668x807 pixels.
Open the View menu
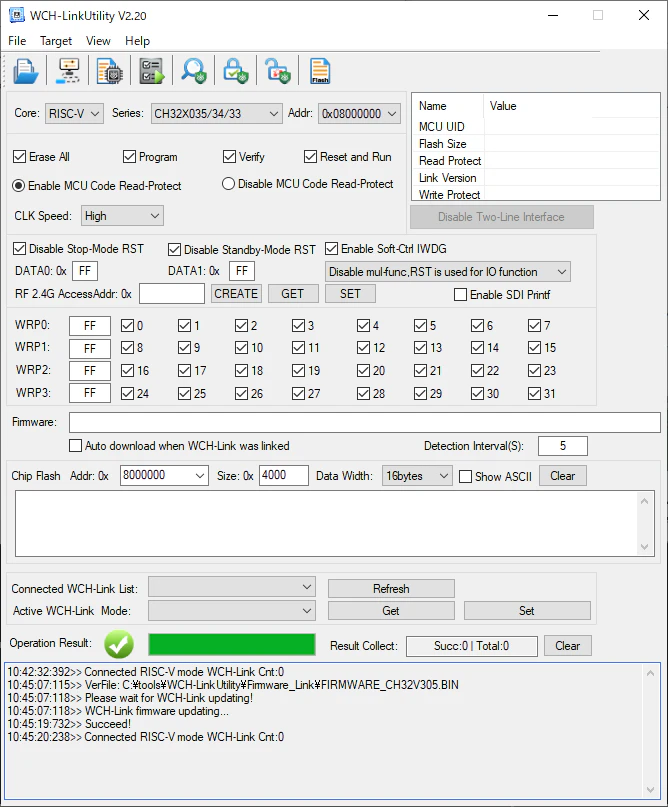pyautogui.click(x=98, y=41)
